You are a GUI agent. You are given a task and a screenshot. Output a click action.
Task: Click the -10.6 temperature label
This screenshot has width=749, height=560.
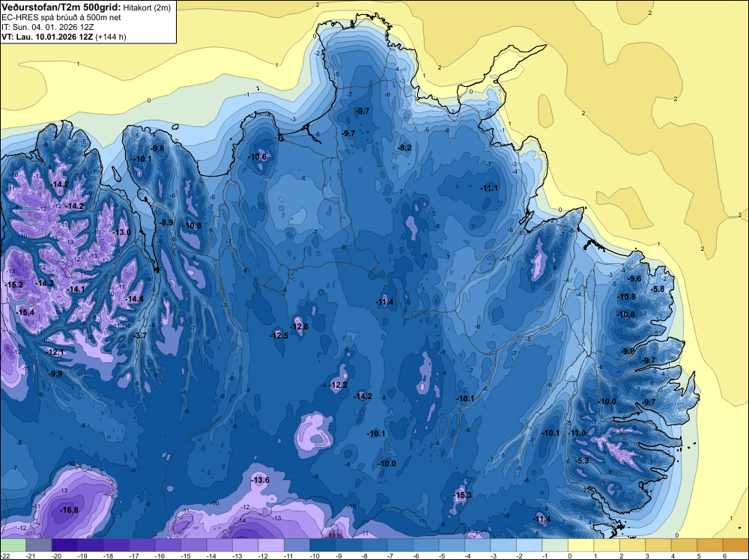click(257, 156)
